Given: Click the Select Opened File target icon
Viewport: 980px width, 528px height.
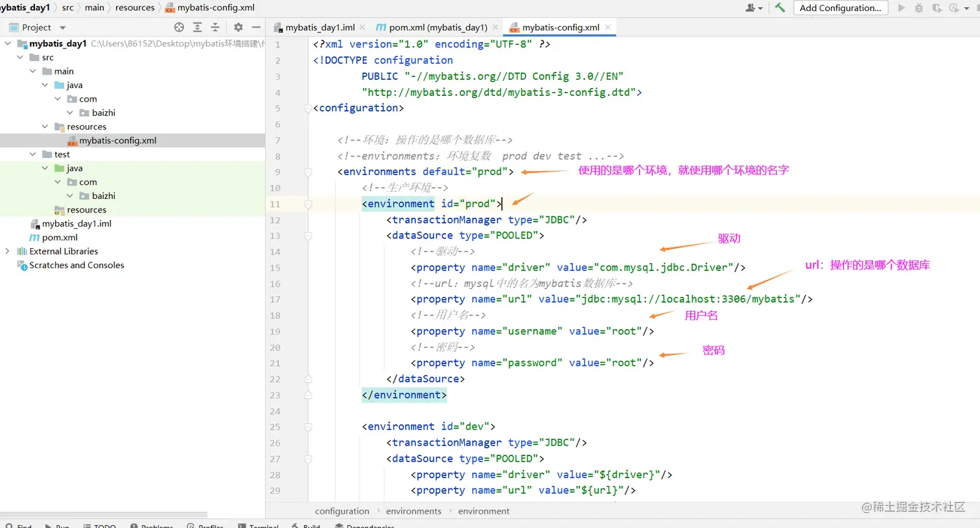Looking at the screenshot, I should [x=179, y=27].
